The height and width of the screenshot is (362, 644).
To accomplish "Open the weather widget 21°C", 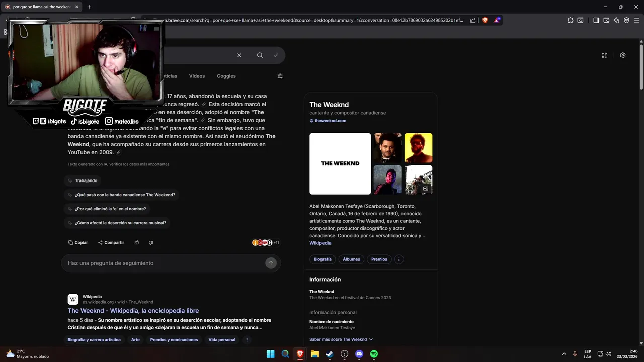I will click(x=27, y=354).
